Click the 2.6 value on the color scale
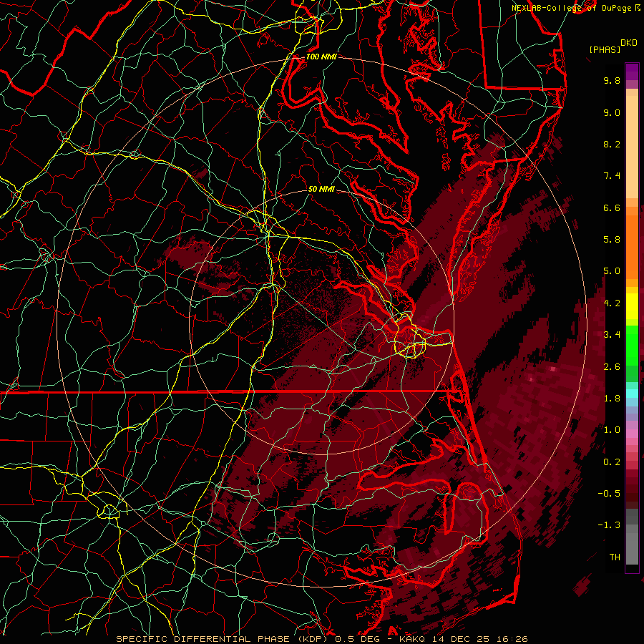 tap(612, 366)
